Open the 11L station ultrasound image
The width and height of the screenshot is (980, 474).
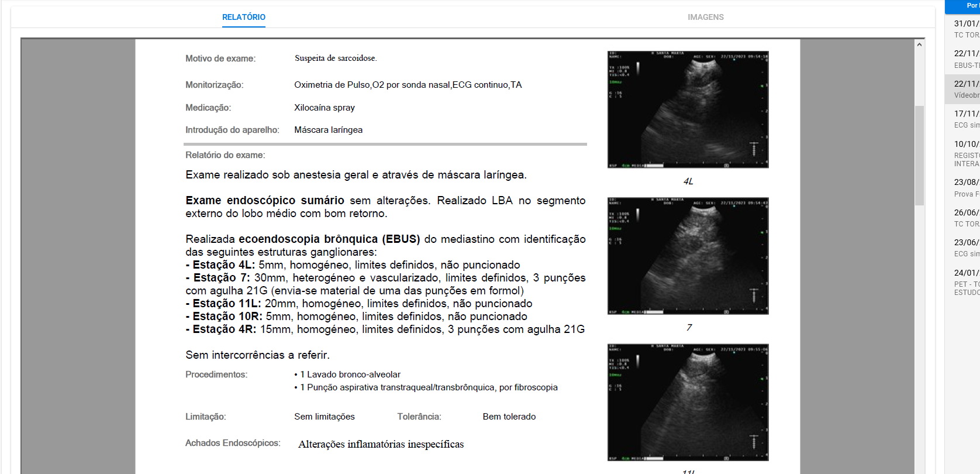coord(688,402)
